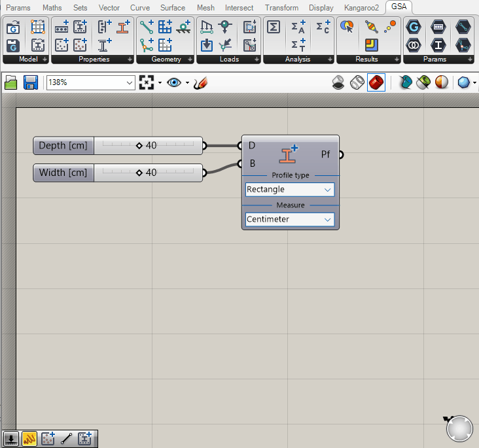Save document using blue floppy disk icon
This screenshot has height=448, width=479.
(x=30, y=83)
